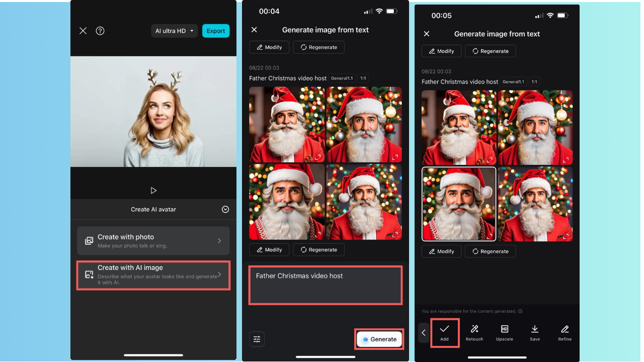The image size is (644, 362).
Task: Collapse the Create AI avatar panel
Action: tap(225, 209)
